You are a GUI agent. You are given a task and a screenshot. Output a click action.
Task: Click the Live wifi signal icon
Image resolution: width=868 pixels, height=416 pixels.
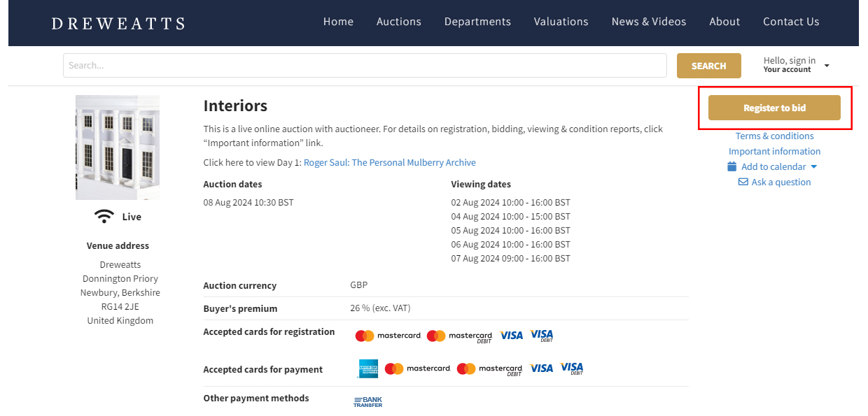[104, 217]
